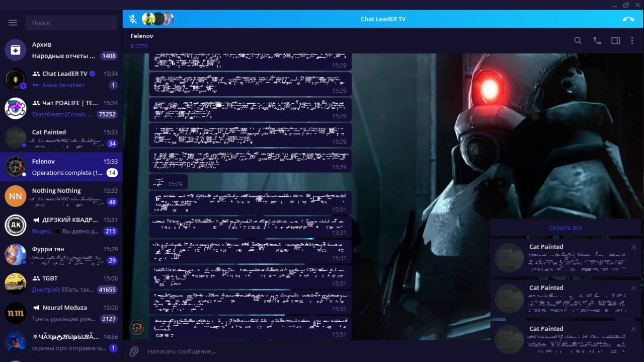Click the Chat LeadER TV avatar
This screenshot has width=644, height=362.
coord(16,79)
